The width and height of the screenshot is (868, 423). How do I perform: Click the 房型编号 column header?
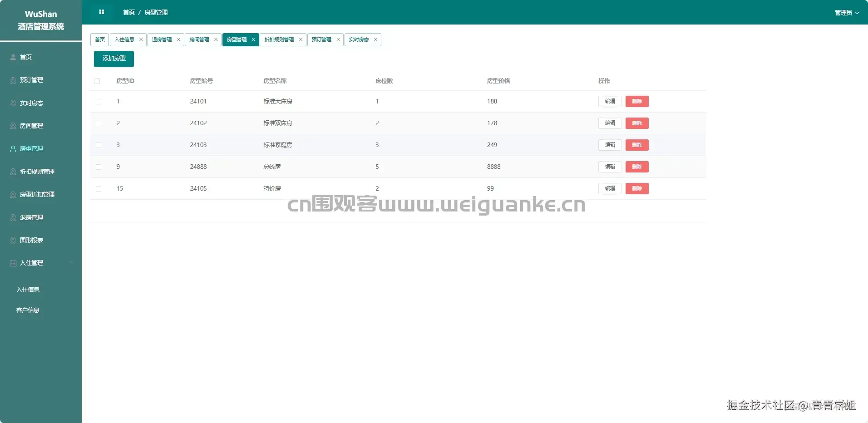(202, 81)
